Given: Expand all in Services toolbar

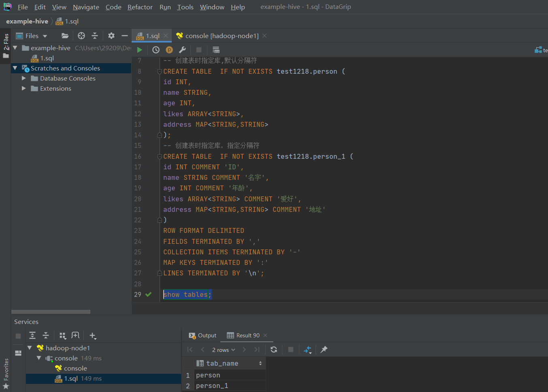Looking at the screenshot, I should tap(32, 335).
